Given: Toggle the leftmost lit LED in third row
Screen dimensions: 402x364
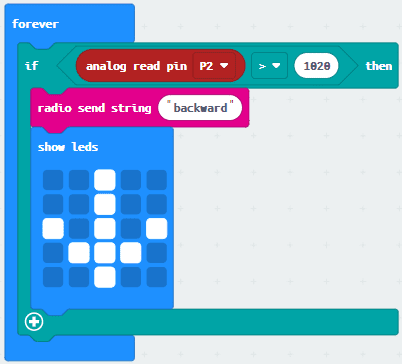Looking at the screenshot, I should click(53, 229).
